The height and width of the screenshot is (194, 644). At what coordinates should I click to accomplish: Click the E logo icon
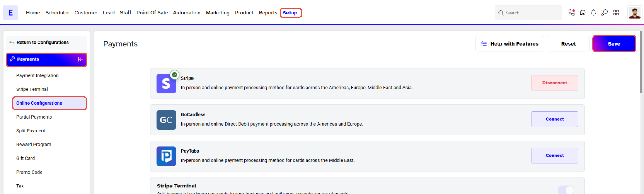click(10, 13)
